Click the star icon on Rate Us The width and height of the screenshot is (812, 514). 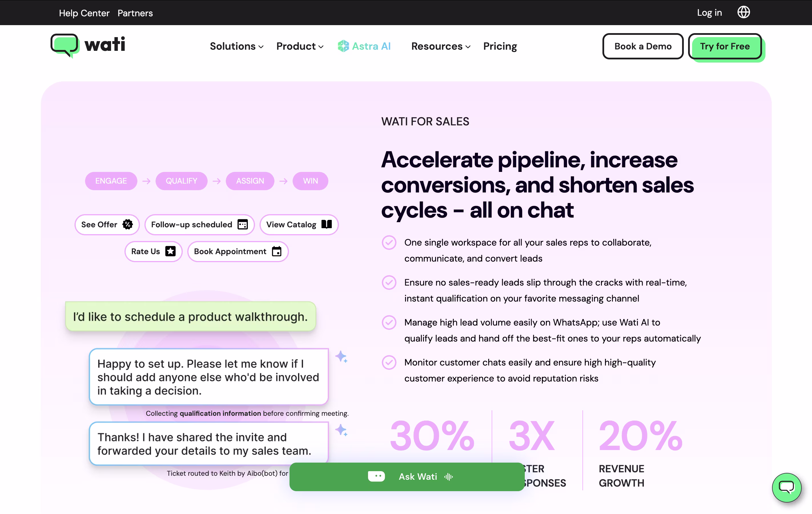point(170,251)
